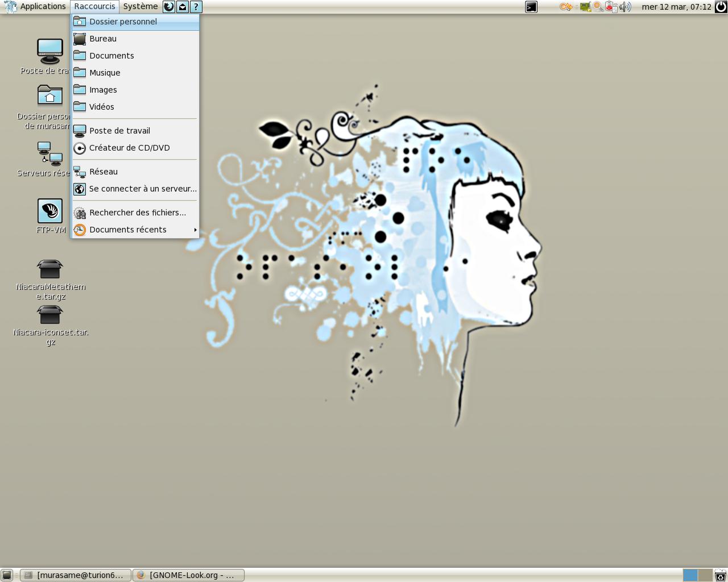Click the Créateur de CD/DVD disc icon
Viewport: 728px width, 582px height.
pos(80,148)
